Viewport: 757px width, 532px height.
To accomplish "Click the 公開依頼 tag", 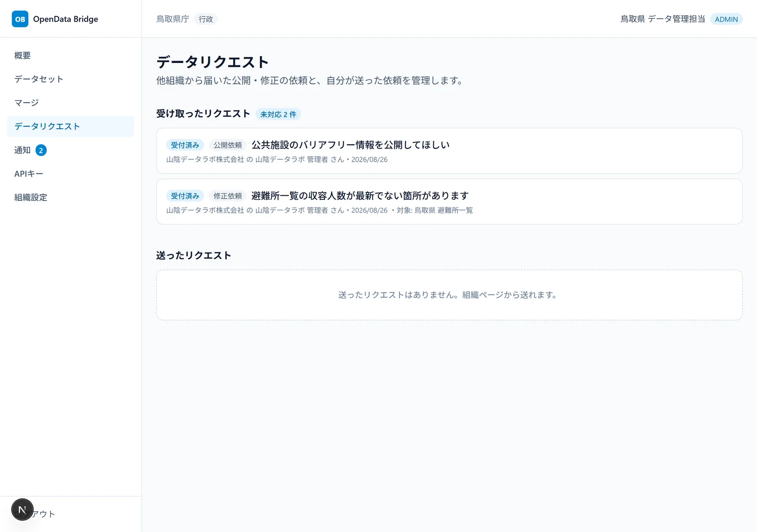I will (x=228, y=145).
